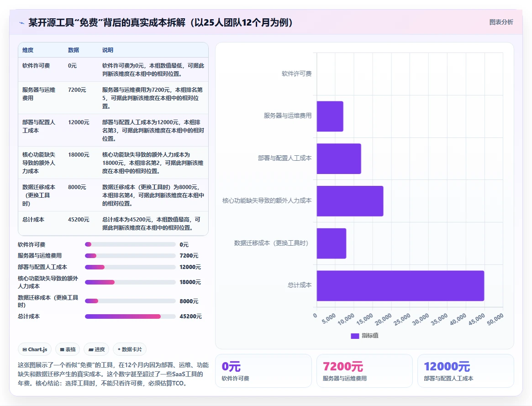
Task: Click the 服务器与运维费用 chart axis label
Action: (288, 116)
